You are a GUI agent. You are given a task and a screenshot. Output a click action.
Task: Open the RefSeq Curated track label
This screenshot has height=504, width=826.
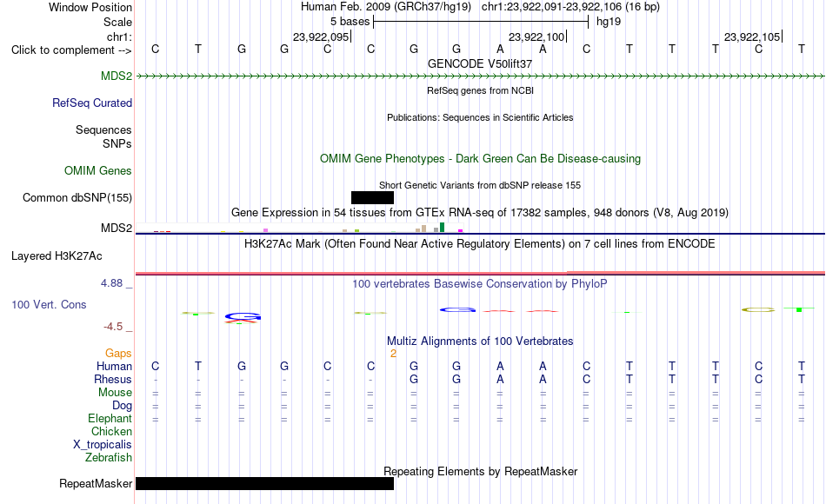(x=92, y=103)
